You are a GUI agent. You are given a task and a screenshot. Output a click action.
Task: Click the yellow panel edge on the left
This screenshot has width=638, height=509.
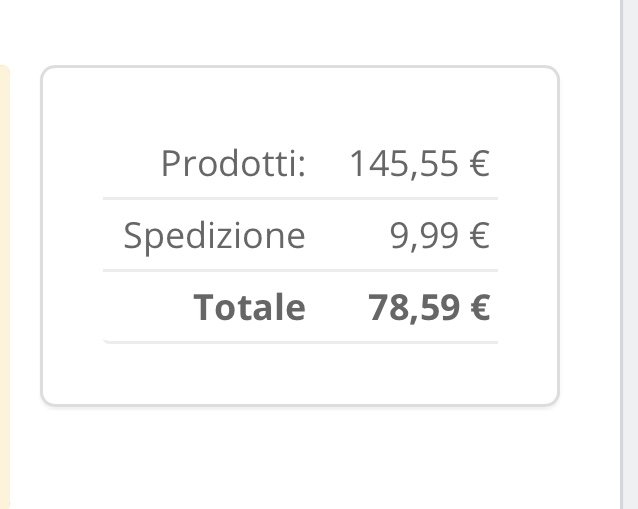[x=4, y=280]
